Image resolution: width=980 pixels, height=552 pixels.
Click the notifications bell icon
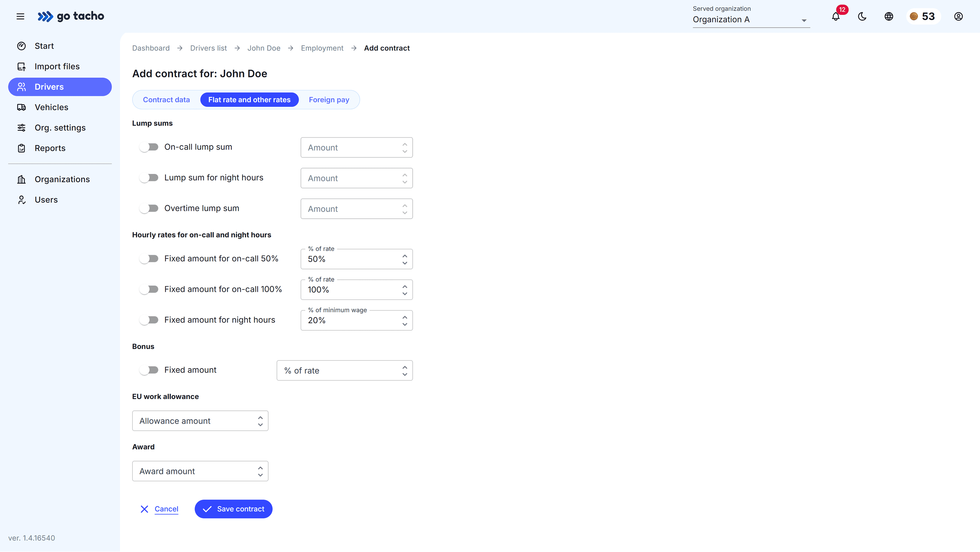point(836,16)
